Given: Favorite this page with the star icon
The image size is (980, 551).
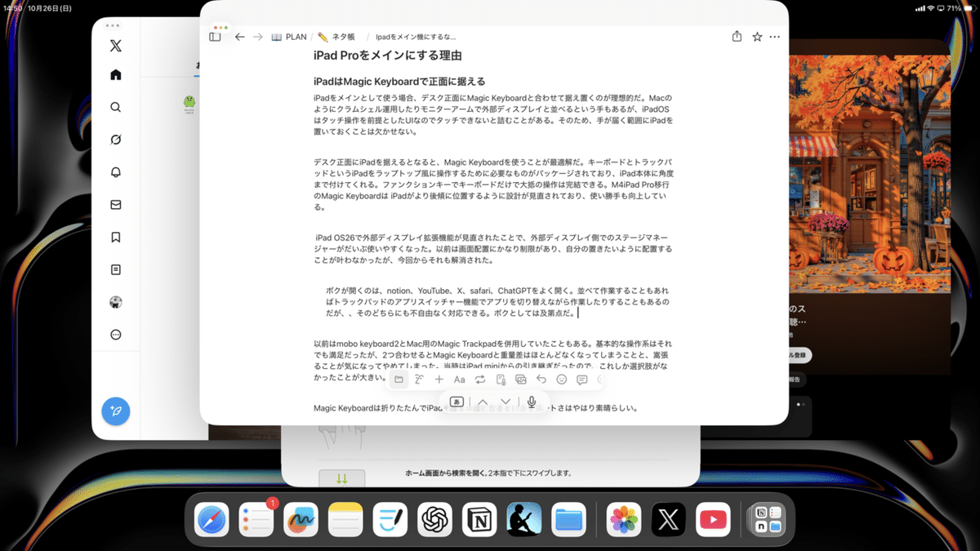Looking at the screenshot, I should 755,37.
